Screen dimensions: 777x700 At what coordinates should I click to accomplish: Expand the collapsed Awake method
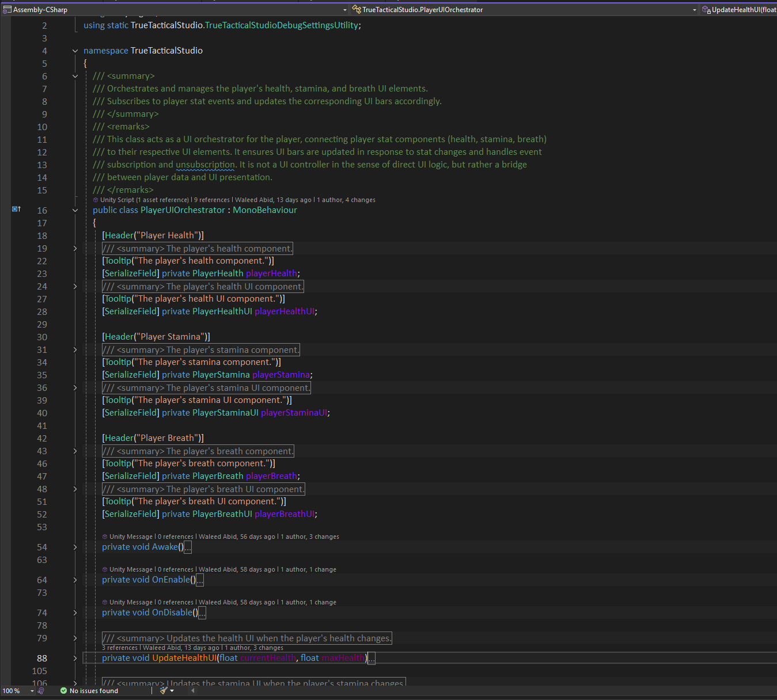[x=75, y=547]
